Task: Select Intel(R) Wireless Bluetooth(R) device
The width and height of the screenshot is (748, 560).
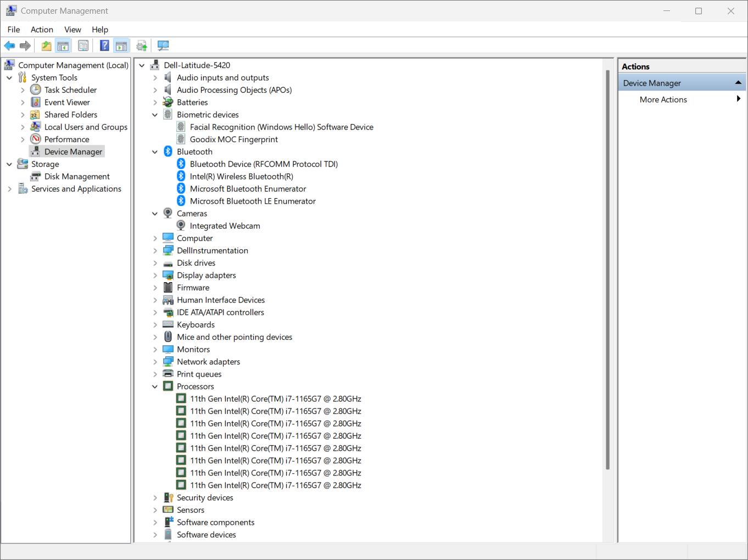Action: (x=242, y=176)
